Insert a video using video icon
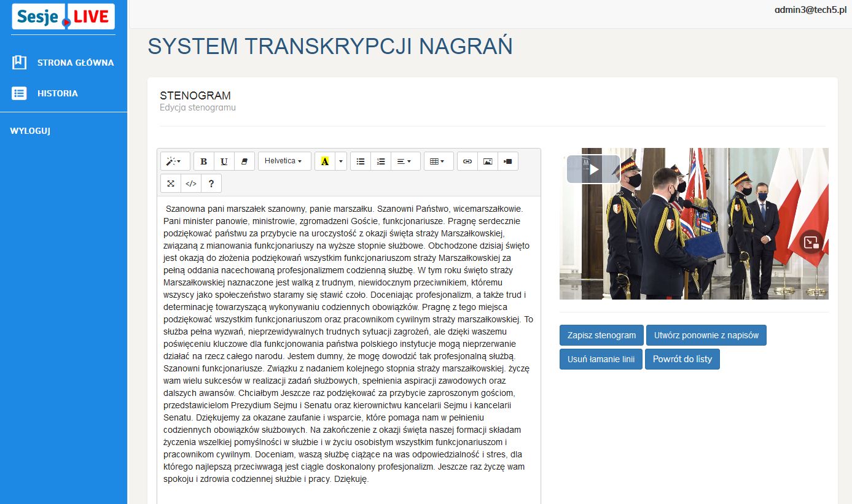This screenshot has height=504, width=852. pos(508,161)
